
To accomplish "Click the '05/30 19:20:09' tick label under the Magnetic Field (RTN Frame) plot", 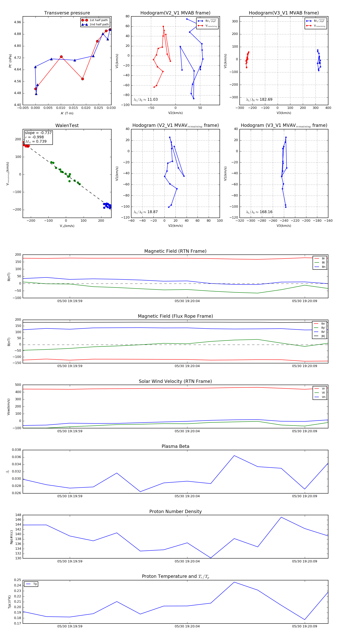I will point(305,301).
